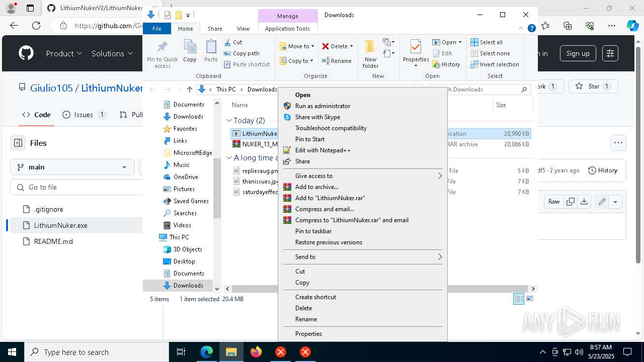
Task: Open Copy to dropdown
Action: pyautogui.click(x=297, y=61)
